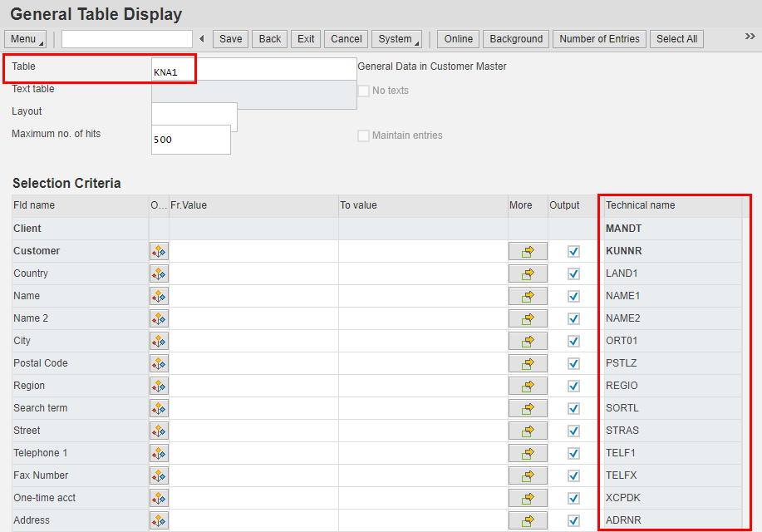
Task: Toggle the Output checkbox for Fax Number
Action: point(573,475)
